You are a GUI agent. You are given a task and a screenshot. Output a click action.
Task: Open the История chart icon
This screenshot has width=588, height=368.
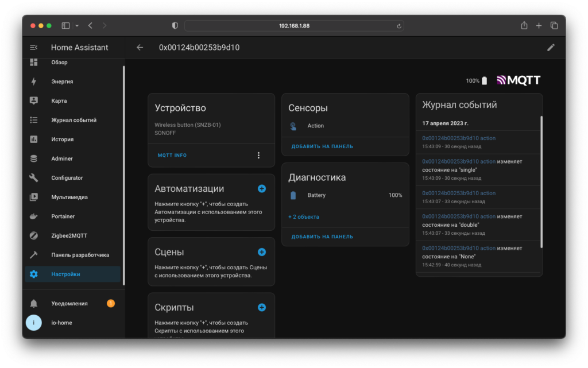coord(34,139)
